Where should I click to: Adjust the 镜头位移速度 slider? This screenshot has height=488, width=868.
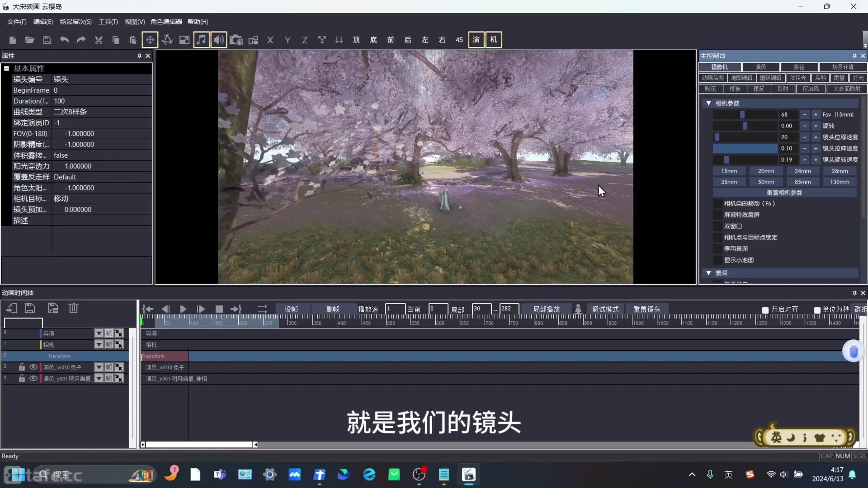pyautogui.click(x=745, y=137)
